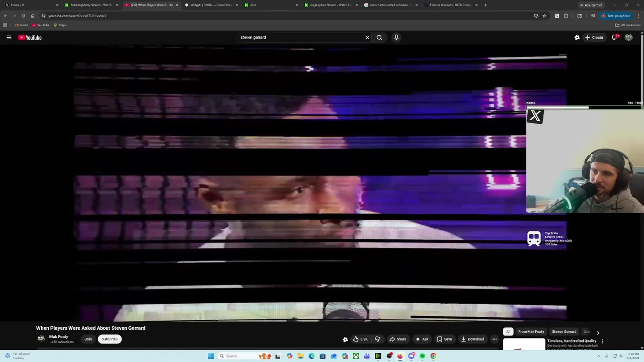The width and height of the screenshot is (644, 362).
Task: Bookmark this page with the star
Action: point(544,16)
